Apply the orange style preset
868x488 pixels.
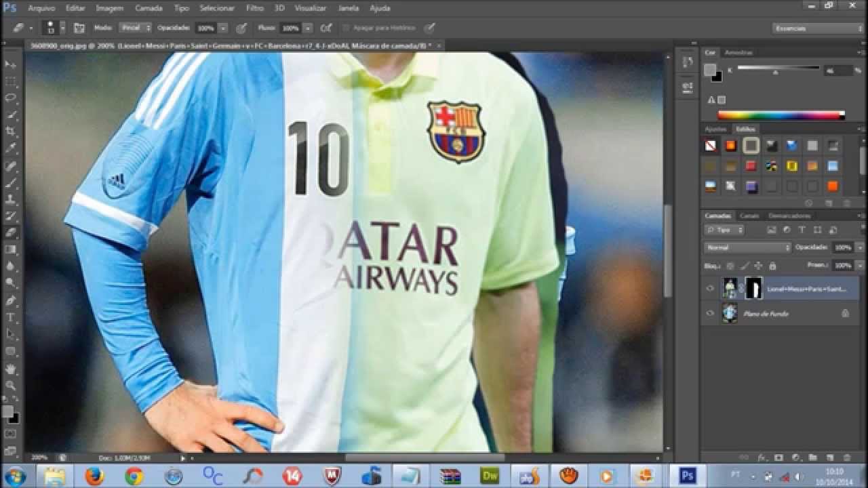pos(833,186)
